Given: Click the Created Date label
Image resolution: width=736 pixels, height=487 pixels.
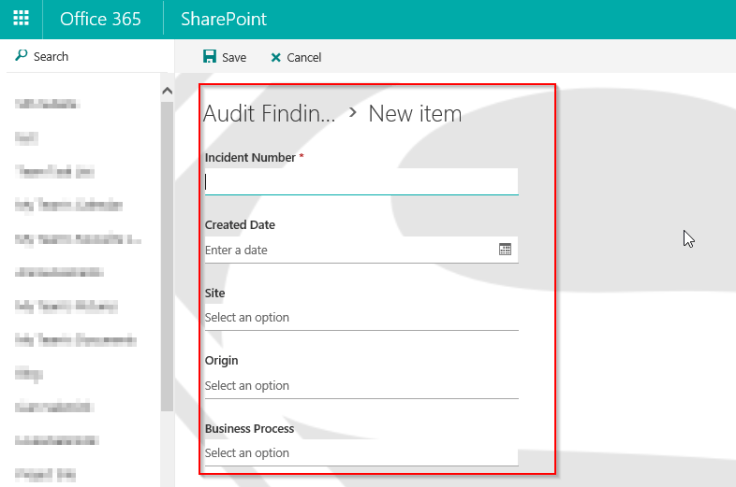Looking at the screenshot, I should [x=240, y=225].
